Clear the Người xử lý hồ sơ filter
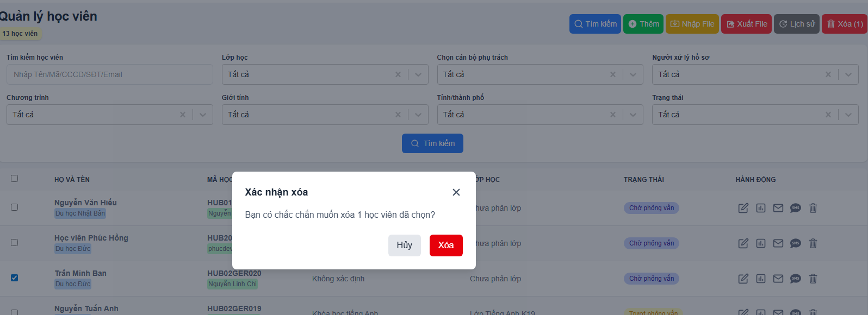 coord(828,74)
